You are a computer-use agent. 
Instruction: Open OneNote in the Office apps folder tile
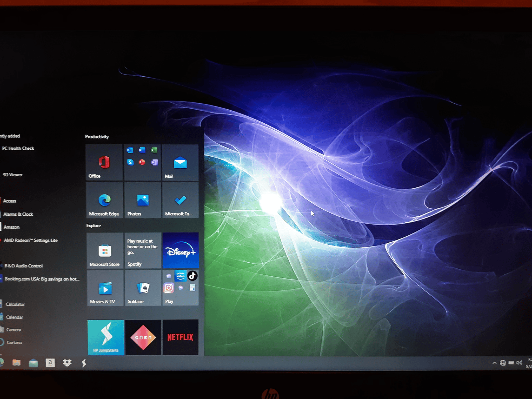pos(154,162)
